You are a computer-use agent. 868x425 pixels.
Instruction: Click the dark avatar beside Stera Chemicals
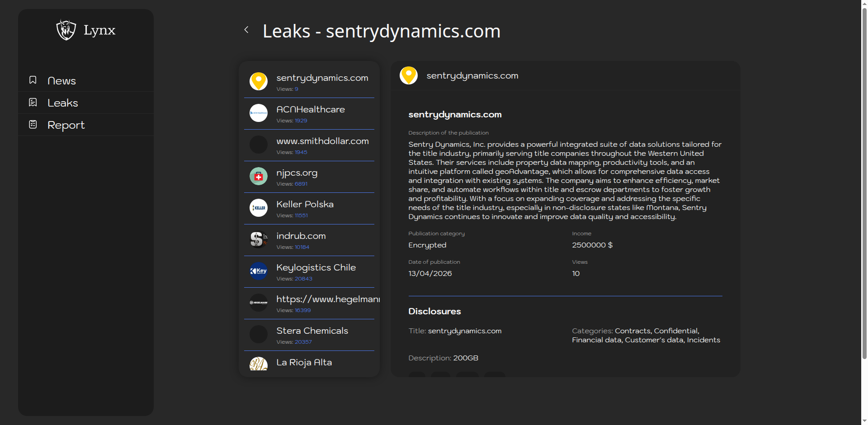coord(259,334)
